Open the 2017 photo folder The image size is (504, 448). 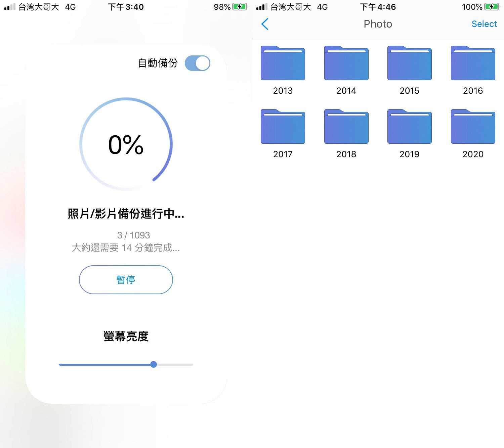click(283, 127)
